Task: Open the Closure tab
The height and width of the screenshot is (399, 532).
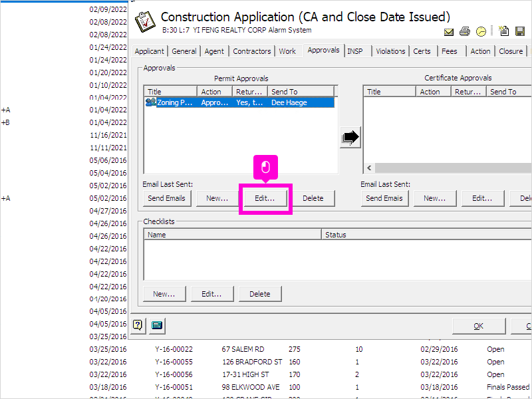Action: pos(511,51)
